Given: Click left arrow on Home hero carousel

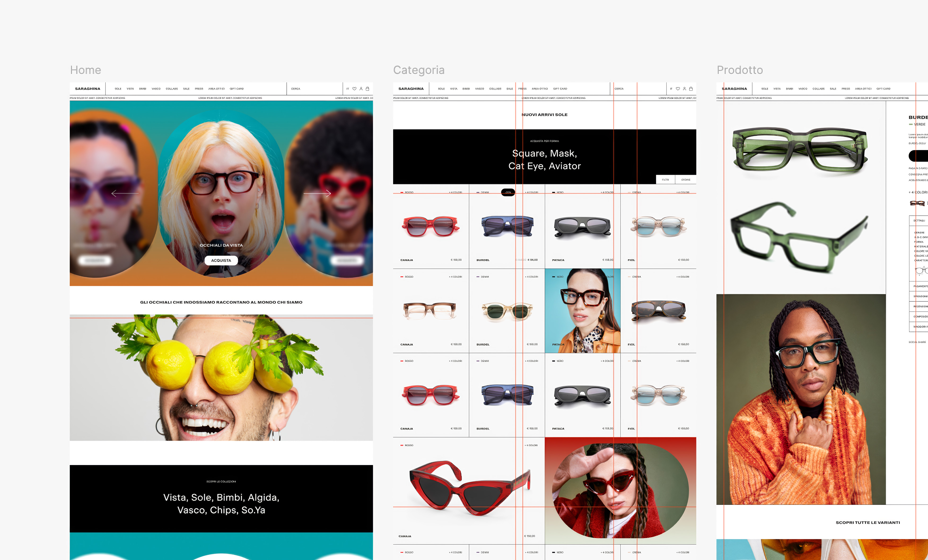Looking at the screenshot, I should click(x=124, y=194).
